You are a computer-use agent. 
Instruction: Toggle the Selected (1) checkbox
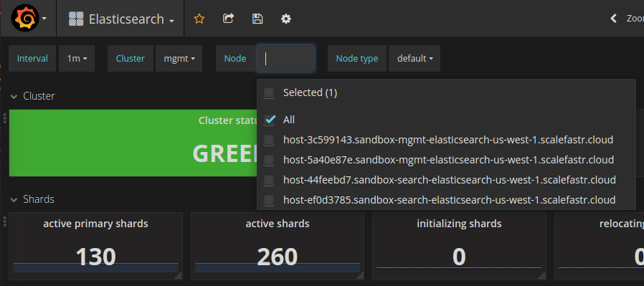point(269,93)
